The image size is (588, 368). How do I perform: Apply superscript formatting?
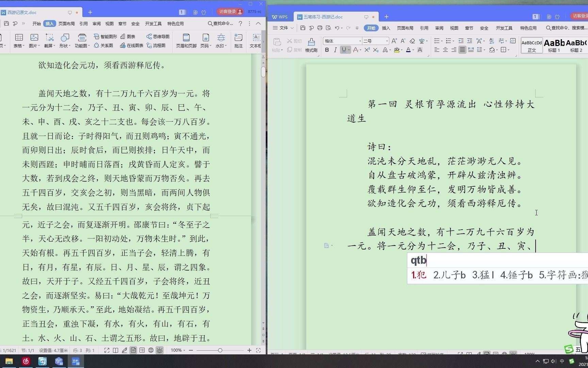(367, 50)
